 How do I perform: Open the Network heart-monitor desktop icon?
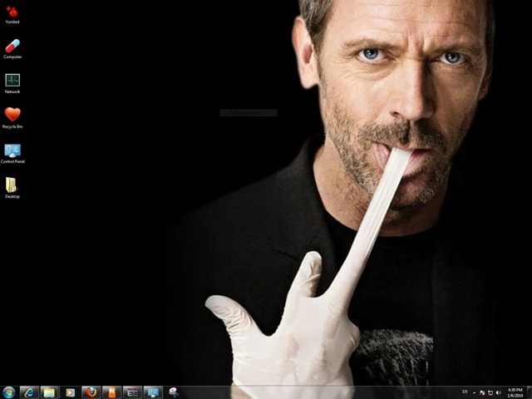12,81
